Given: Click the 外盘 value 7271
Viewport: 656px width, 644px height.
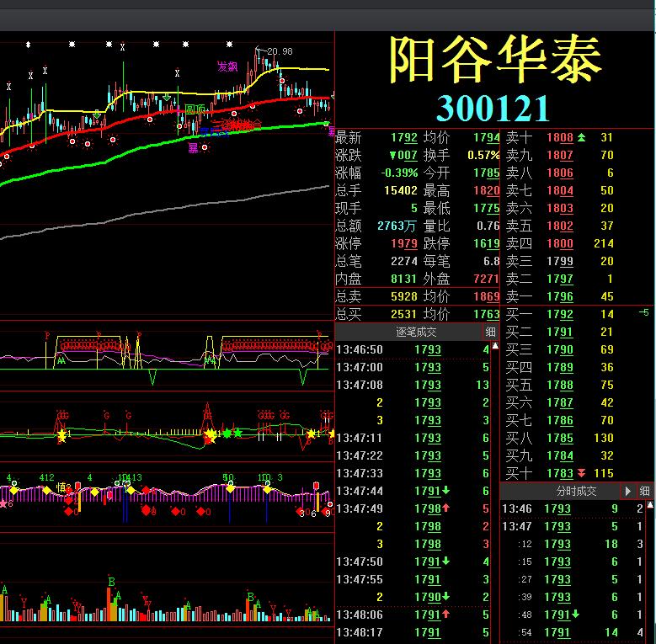Looking at the screenshot, I should (487, 279).
